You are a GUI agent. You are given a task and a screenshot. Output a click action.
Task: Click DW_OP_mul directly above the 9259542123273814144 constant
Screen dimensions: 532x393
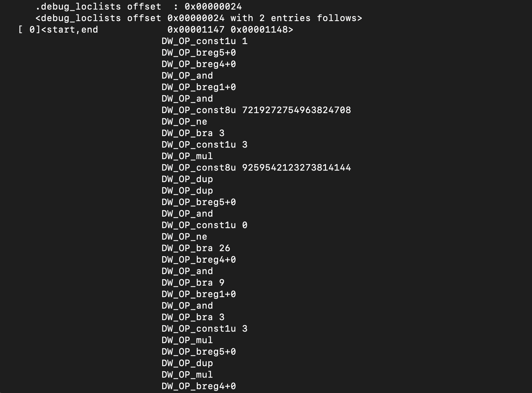pos(187,156)
